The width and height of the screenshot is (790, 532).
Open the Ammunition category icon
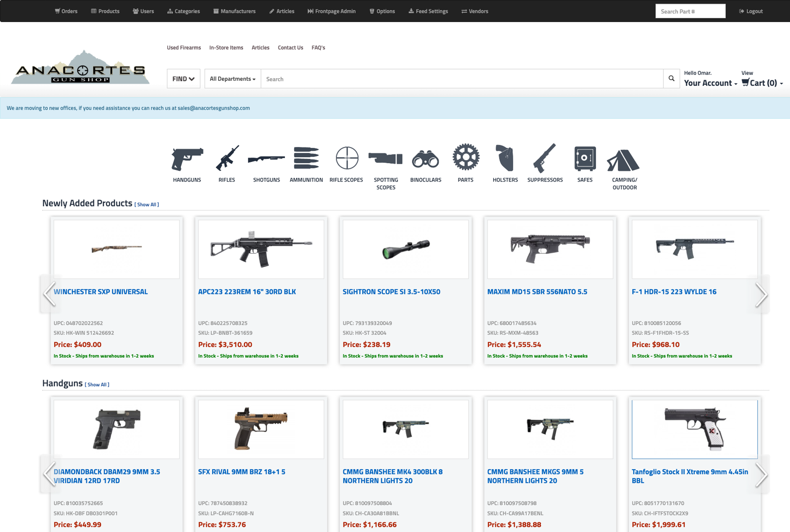tap(306, 158)
